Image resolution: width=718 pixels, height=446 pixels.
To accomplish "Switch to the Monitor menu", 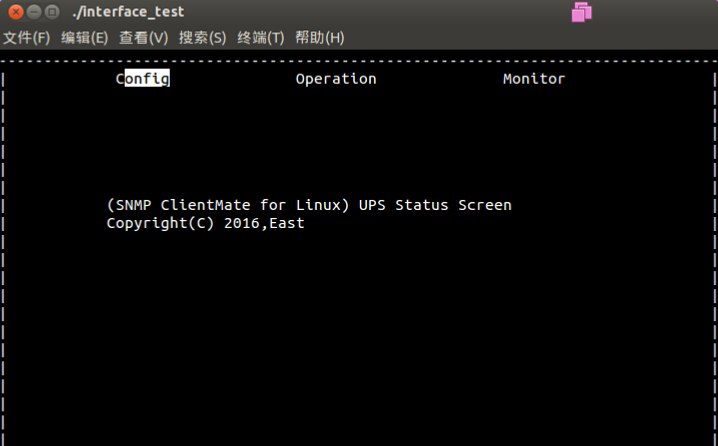I will pyautogui.click(x=534, y=79).
